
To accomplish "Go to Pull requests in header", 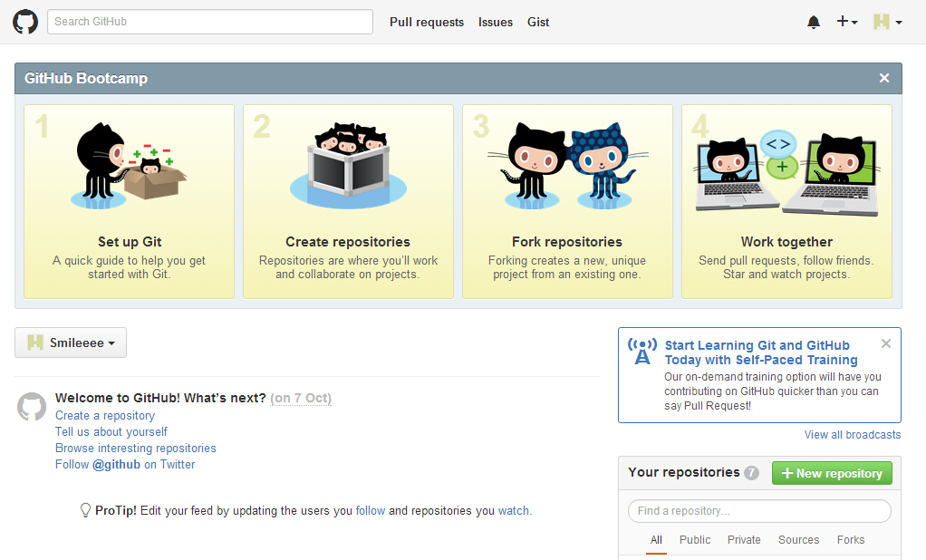I will pos(427,22).
